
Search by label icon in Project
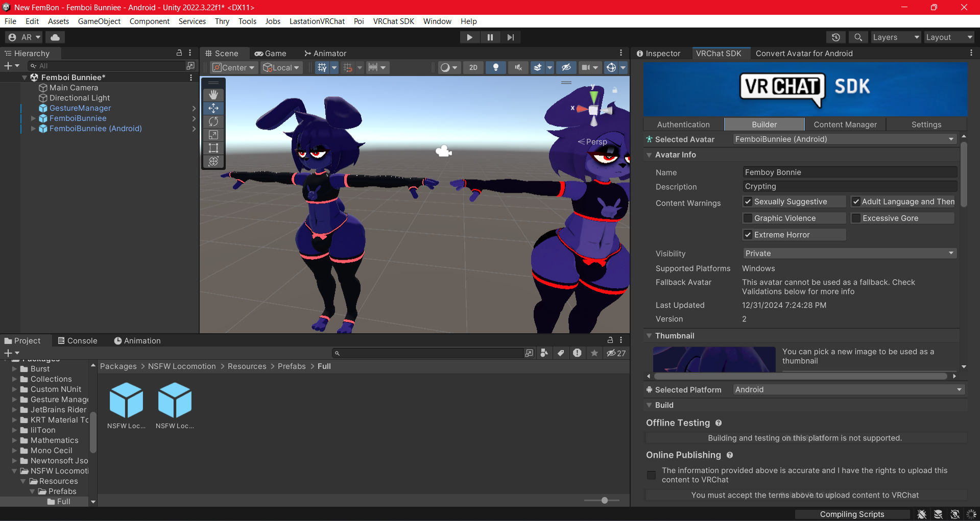click(x=561, y=353)
